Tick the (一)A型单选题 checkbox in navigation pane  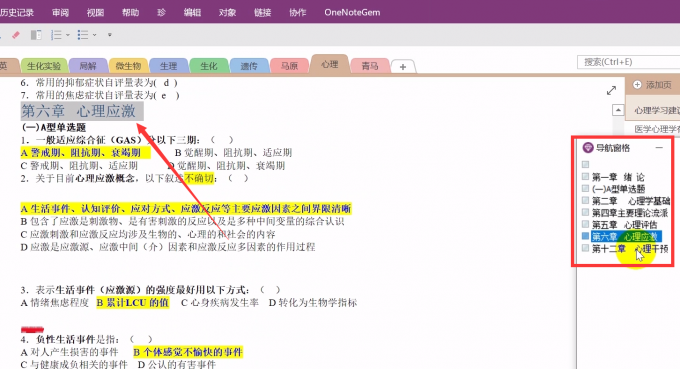[585, 188]
